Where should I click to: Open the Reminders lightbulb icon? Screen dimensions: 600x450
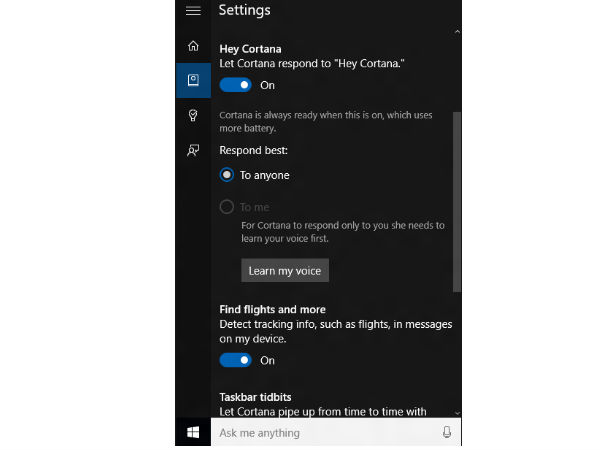pyautogui.click(x=193, y=115)
